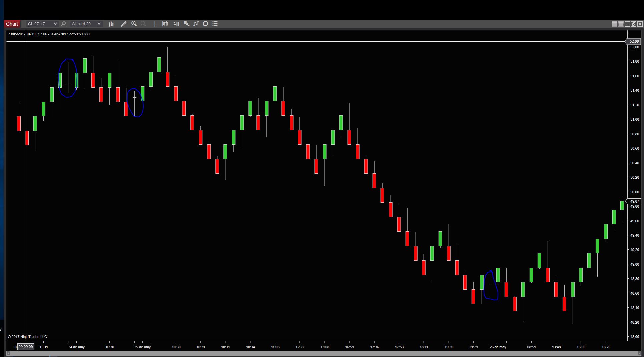Click the 16:30 time label
Screen dimensions: 644x357
click(x=110, y=347)
